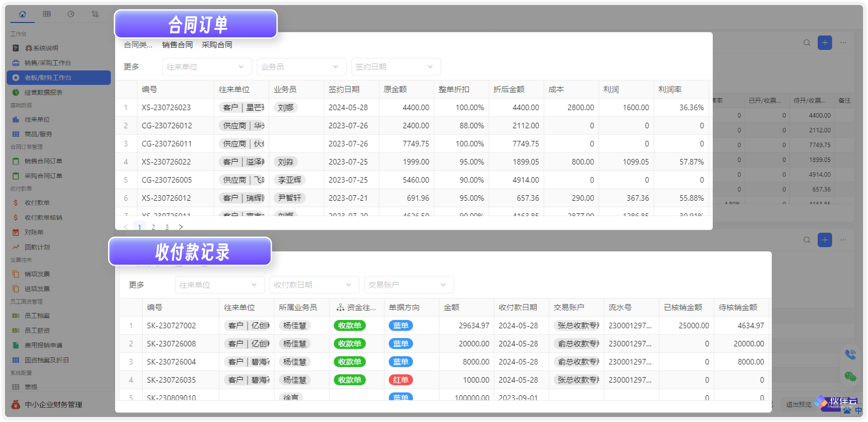
Task: Select the 合同类... tab
Action: (138, 45)
